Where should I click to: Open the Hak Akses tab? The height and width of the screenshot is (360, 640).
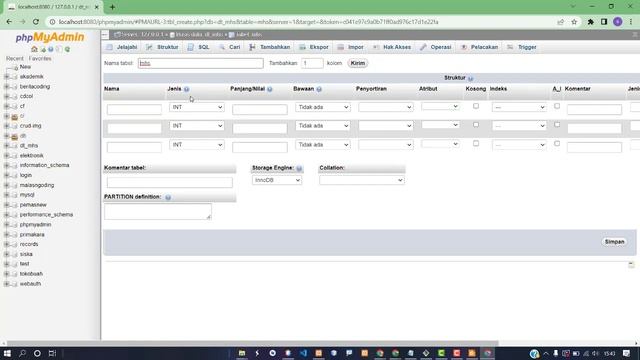click(x=391, y=47)
